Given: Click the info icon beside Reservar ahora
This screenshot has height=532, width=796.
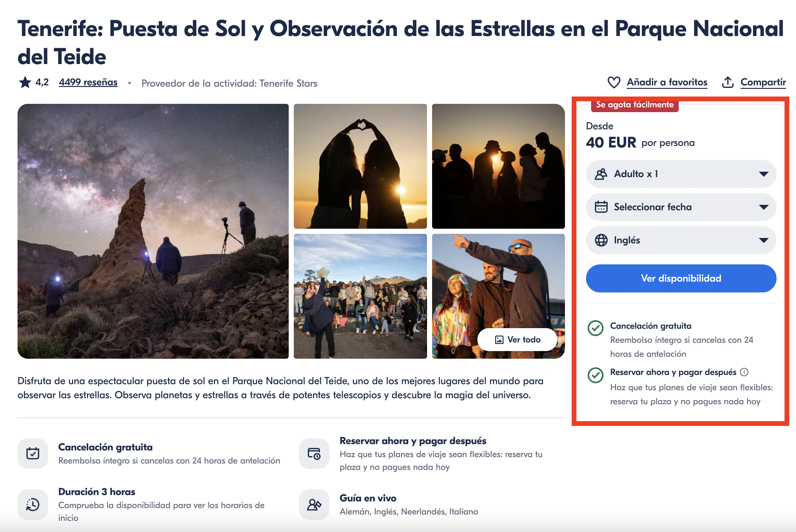Looking at the screenshot, I should pos(744,372).
